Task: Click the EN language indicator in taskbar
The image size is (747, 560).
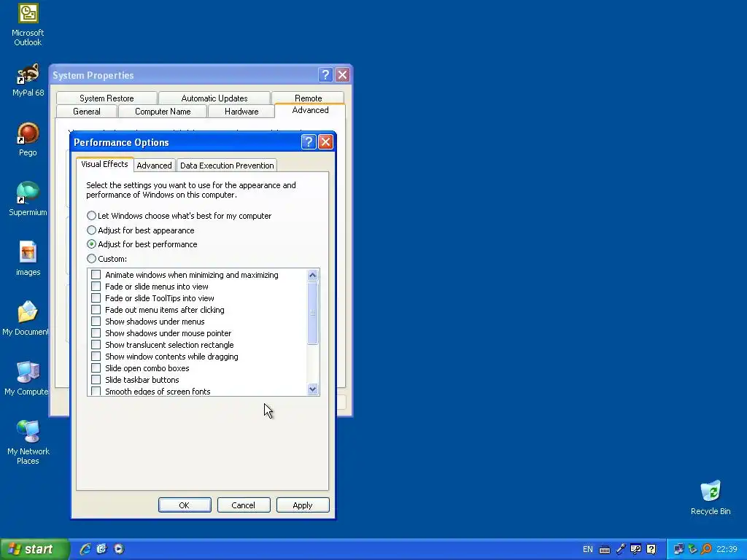Action: (x=588, y=549)
